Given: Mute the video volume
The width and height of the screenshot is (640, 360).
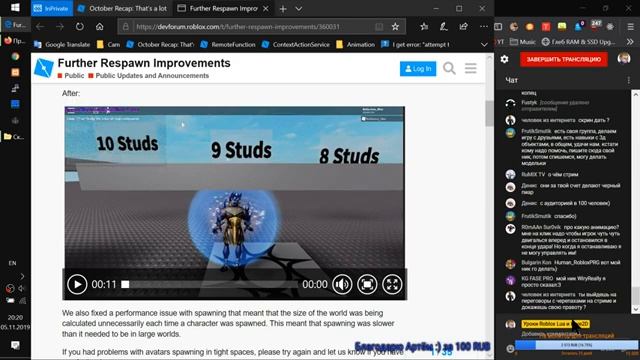Looking at the screenshot, I should click(x=342, y=284).
